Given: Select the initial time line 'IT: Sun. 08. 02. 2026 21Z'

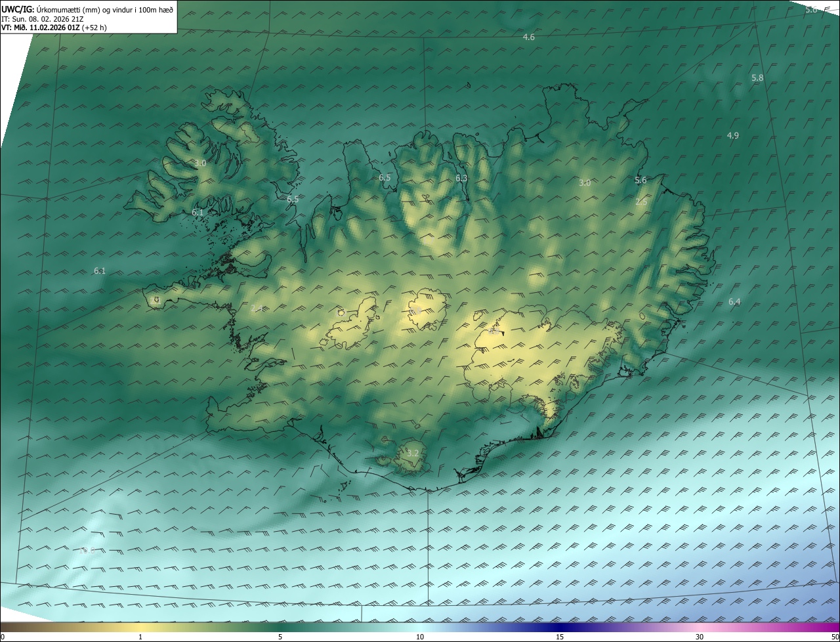Looking at the screenshot, I should coord(43,18).
